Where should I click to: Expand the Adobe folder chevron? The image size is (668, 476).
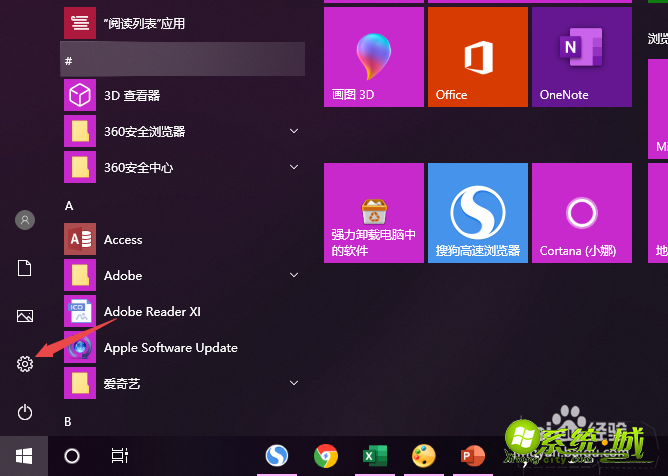coord(294,275)
